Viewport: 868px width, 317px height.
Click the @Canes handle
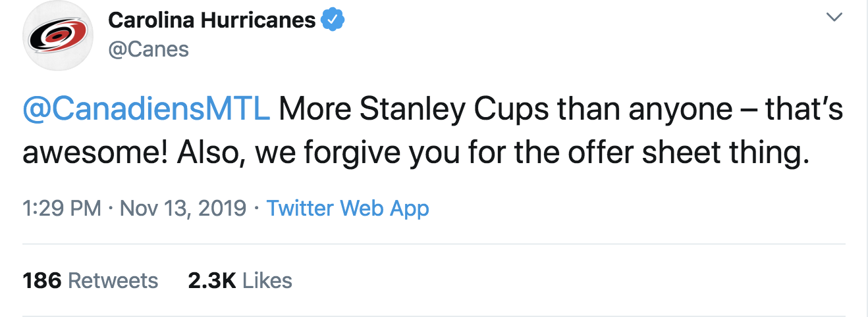click(148, 49)
